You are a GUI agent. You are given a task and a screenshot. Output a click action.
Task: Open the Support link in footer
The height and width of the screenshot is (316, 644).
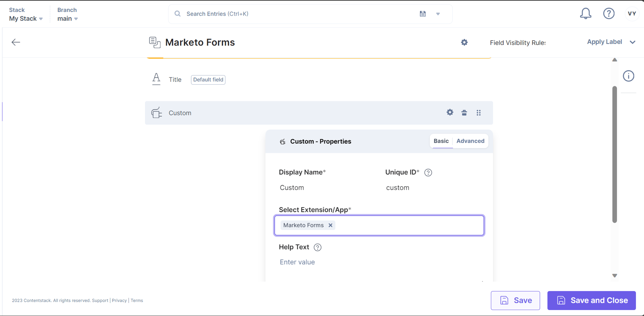tap(100, 301)
